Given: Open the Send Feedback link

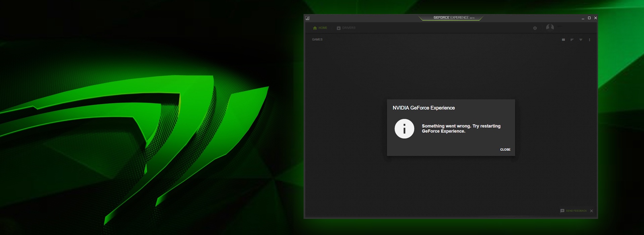Looking at the screenshot, I should (576, 211).
